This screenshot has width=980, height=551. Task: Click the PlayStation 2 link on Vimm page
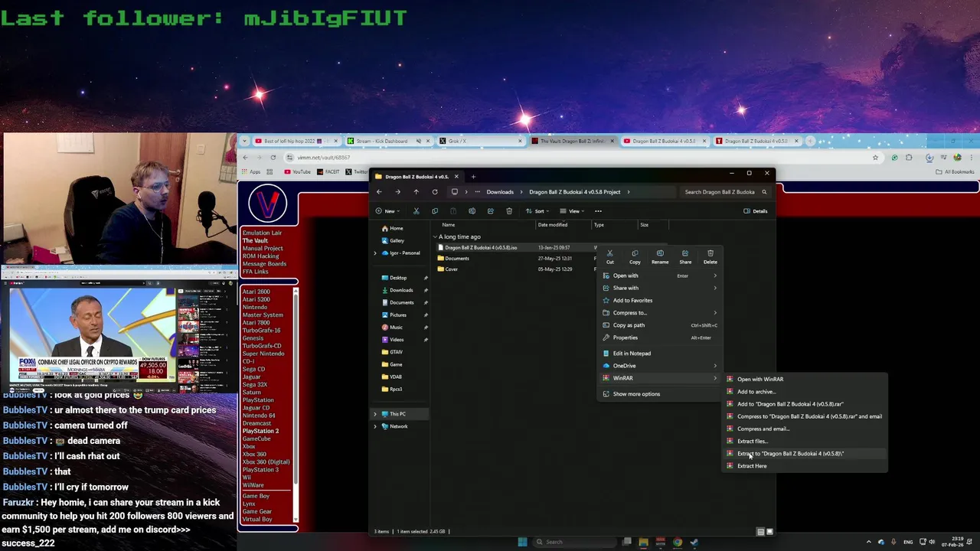260,431
